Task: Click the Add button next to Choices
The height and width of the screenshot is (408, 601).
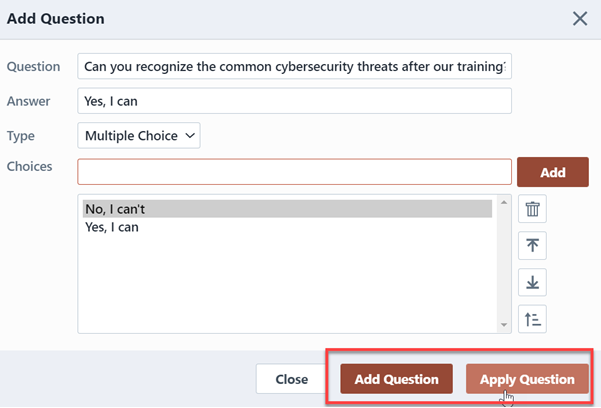Action: click(553, 172)
